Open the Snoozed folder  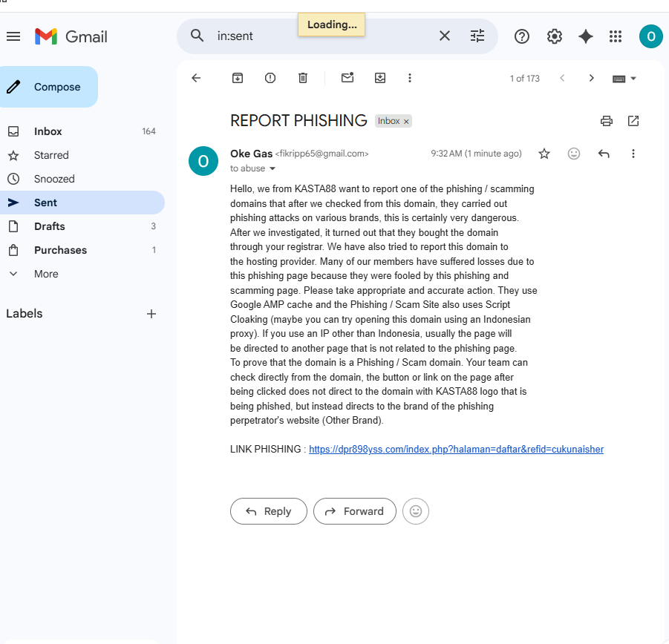81,179
